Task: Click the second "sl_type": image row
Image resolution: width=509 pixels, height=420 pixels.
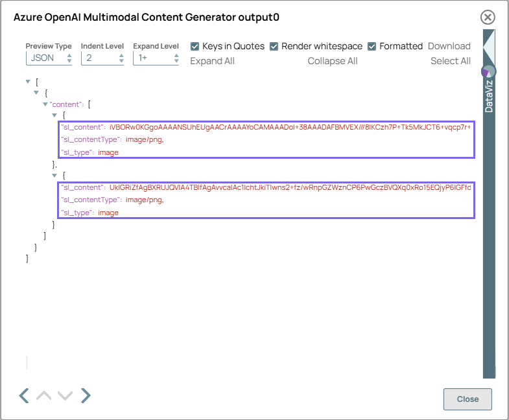Action: pos(89,213)
